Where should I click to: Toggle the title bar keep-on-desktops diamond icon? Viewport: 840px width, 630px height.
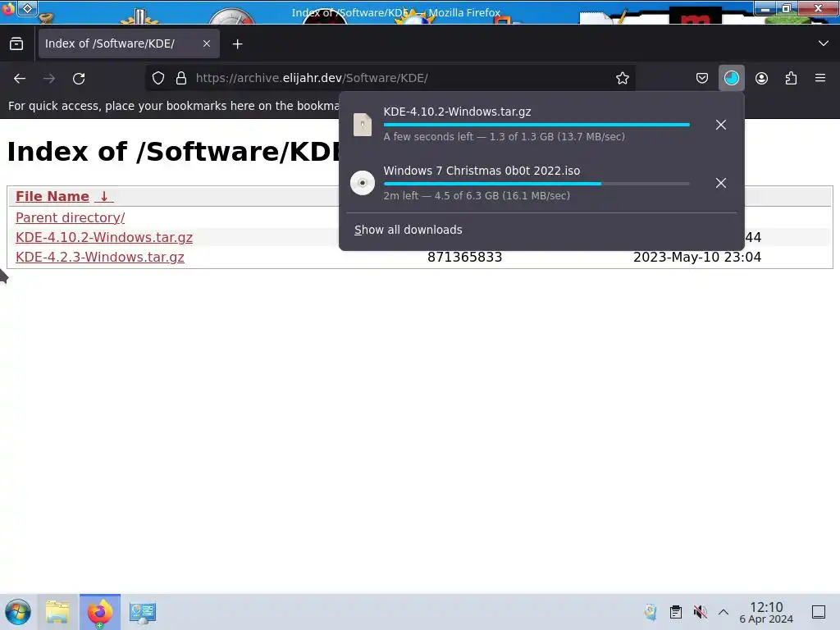(27, 8)
